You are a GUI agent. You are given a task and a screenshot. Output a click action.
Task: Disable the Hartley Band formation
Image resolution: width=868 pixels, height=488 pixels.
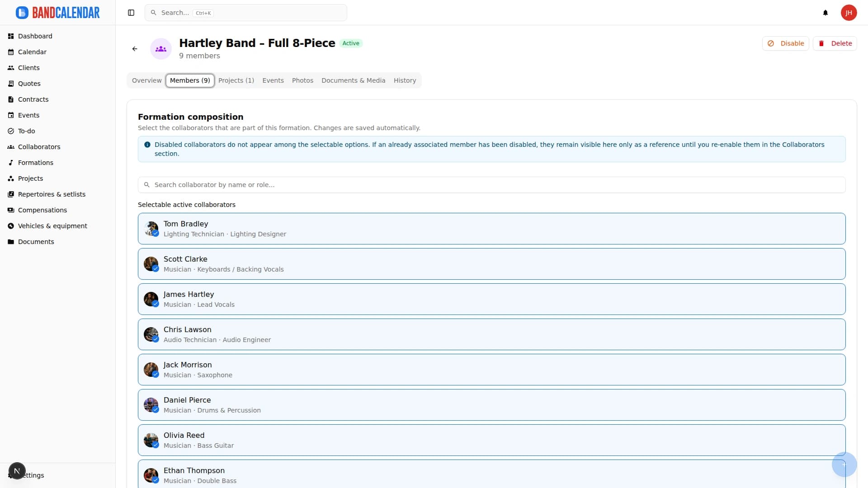(786, 43)
